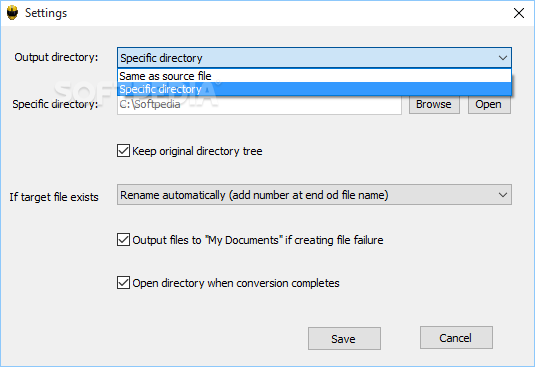Click the app helmet icon in title bar

(x=12, y=13)
